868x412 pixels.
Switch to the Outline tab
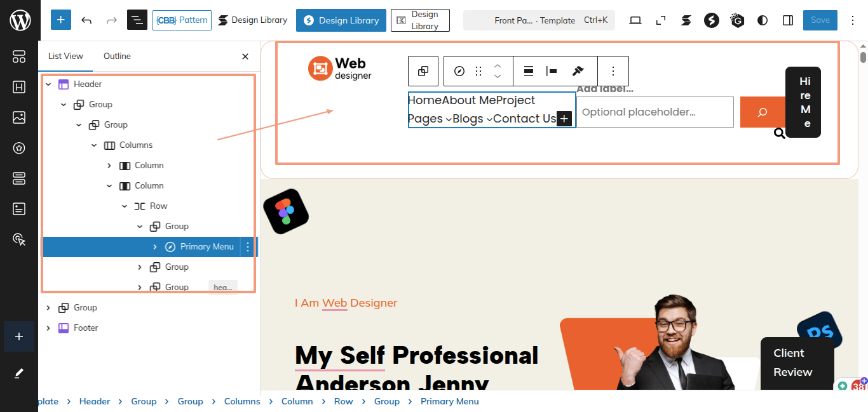[x=117, y=56]
